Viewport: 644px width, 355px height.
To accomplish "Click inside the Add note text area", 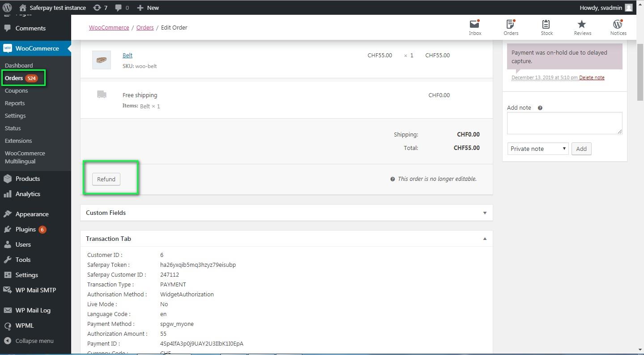I will 564,123.
